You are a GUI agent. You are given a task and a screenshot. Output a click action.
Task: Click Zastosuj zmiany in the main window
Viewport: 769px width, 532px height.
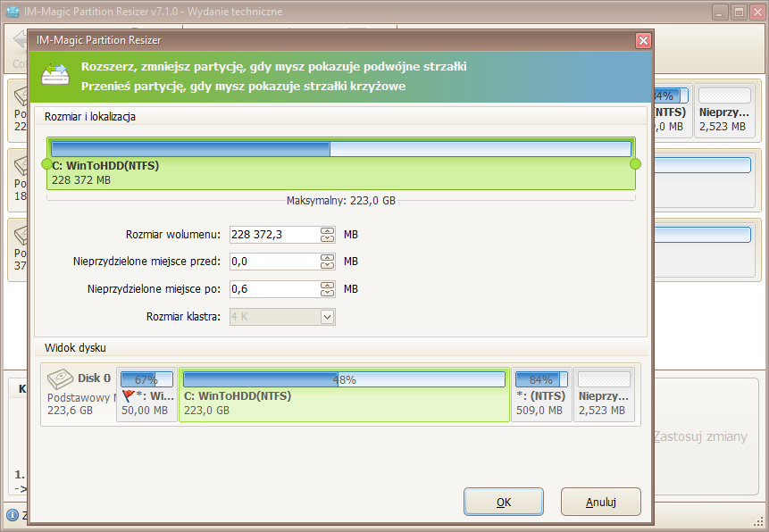coord(700,436)
